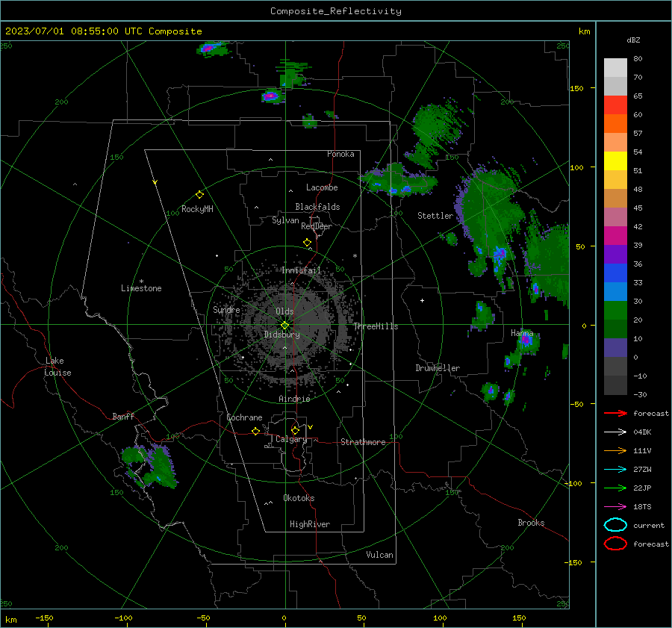This screenshot has width=672, height=628.
Task: Click the purple swatch below 39 dBZ
Action: tap(615, 255)
